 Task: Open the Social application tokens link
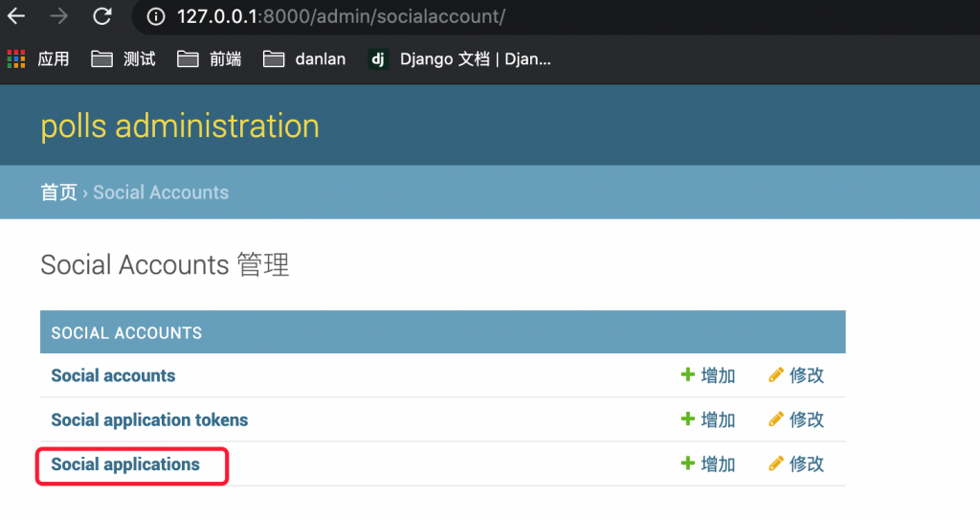(149, 419)
